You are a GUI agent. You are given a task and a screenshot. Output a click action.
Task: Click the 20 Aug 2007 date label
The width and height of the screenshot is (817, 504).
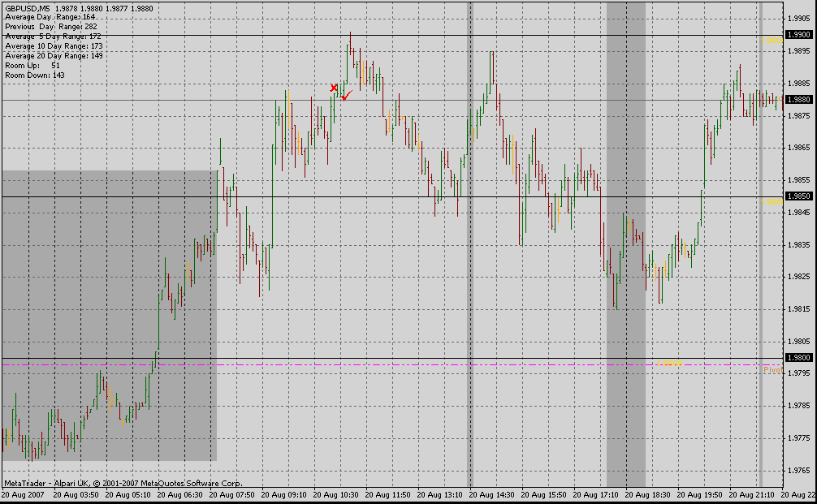[24, 494]
